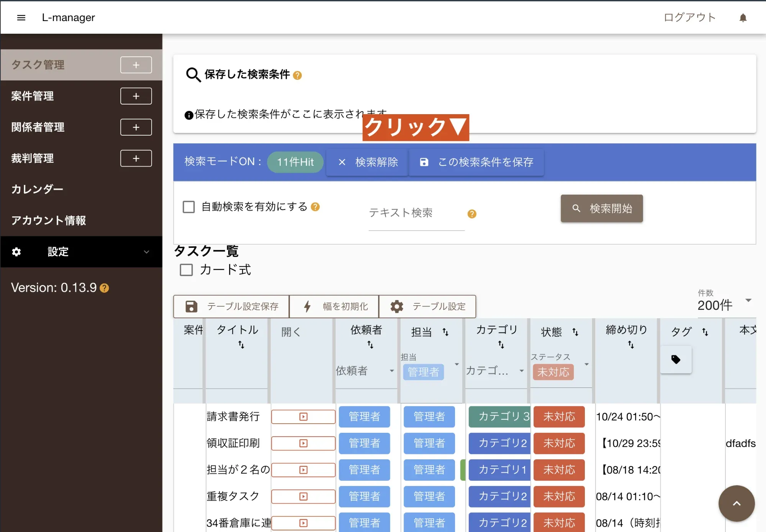Open the ステータス filter dropdown

point(586,365)
